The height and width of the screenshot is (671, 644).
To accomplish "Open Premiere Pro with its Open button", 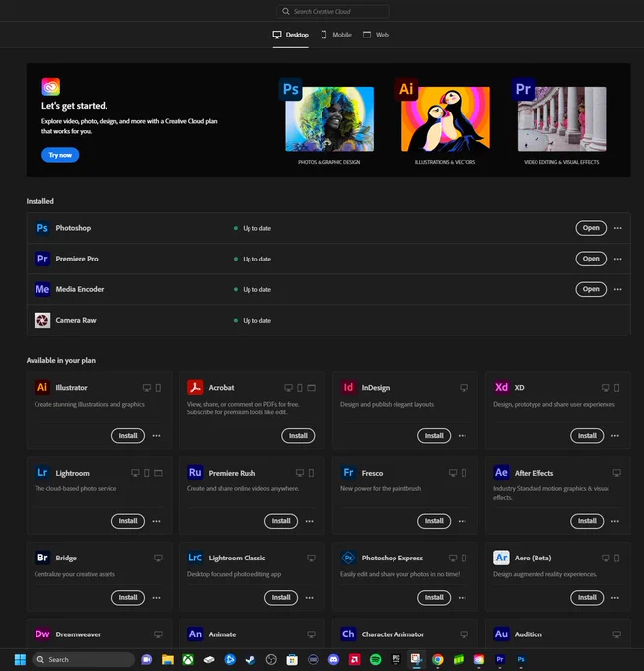I will (591, 259).
